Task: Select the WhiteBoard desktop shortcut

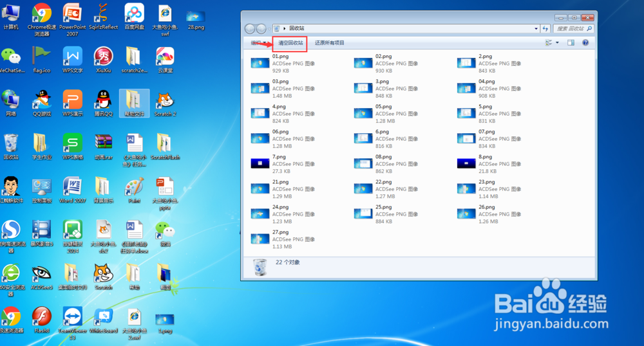Action: 104,320
